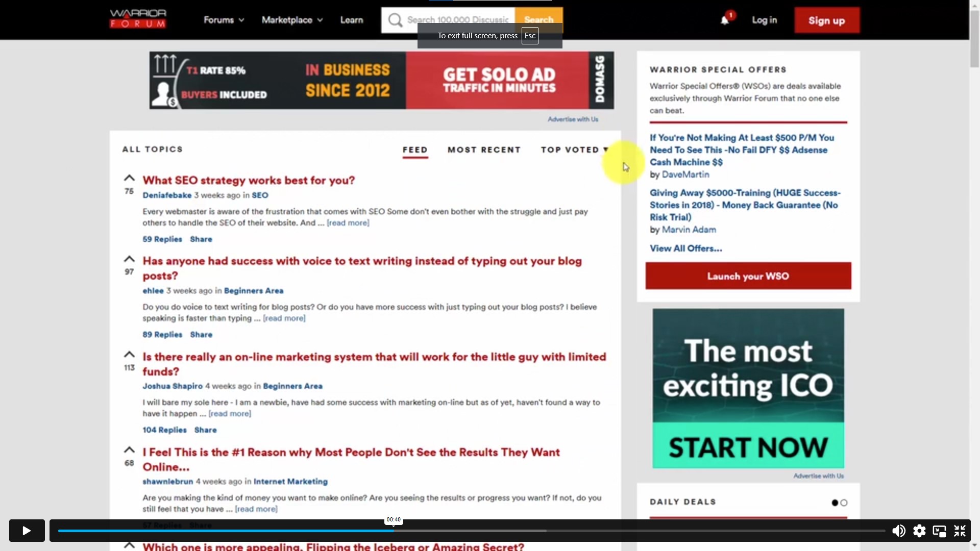The image size is (980, 551).
Task: Expand the Top Voted sort dropdown
Action: 574,149
